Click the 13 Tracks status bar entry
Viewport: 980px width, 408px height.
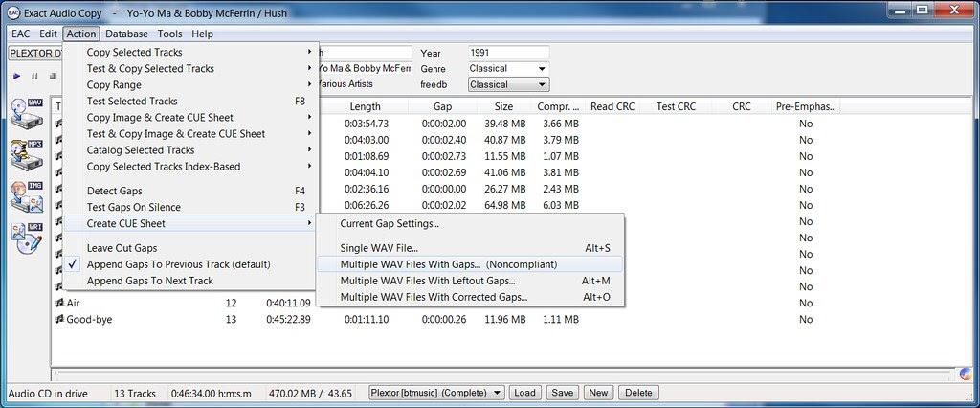(135, 394)
